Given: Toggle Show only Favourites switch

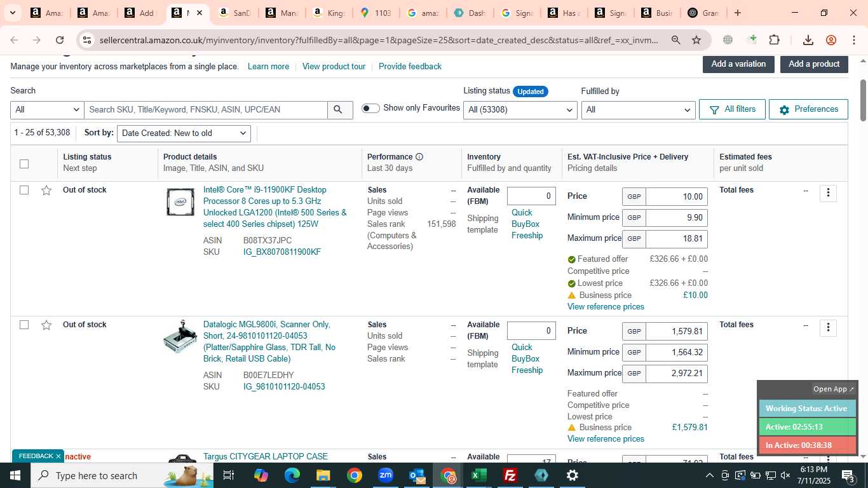Looking at the screenshot, I should (x=370, y=109).
